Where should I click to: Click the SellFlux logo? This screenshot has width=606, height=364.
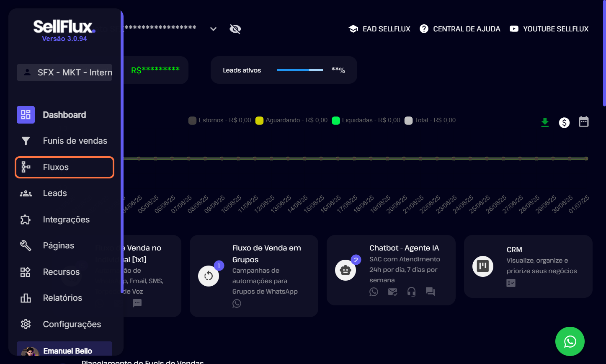64,27
